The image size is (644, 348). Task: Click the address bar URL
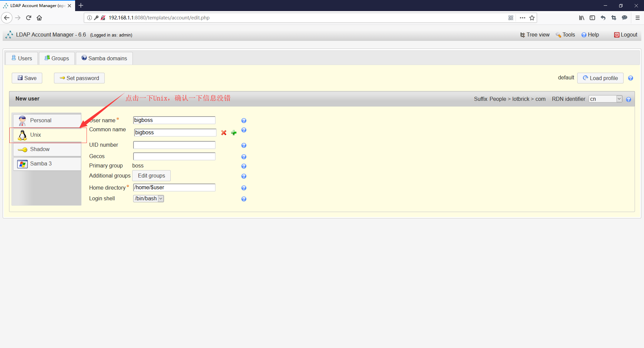tap(159, 18)
